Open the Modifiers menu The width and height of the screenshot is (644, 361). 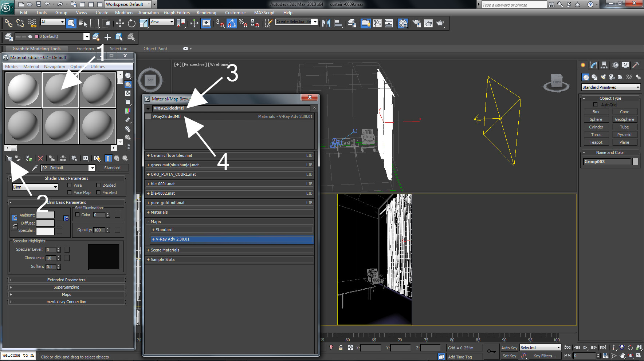point(124,13)
